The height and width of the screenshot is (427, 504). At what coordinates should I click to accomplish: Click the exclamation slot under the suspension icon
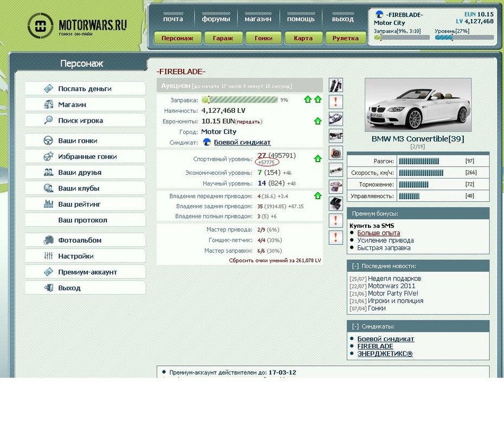point(335,102)
